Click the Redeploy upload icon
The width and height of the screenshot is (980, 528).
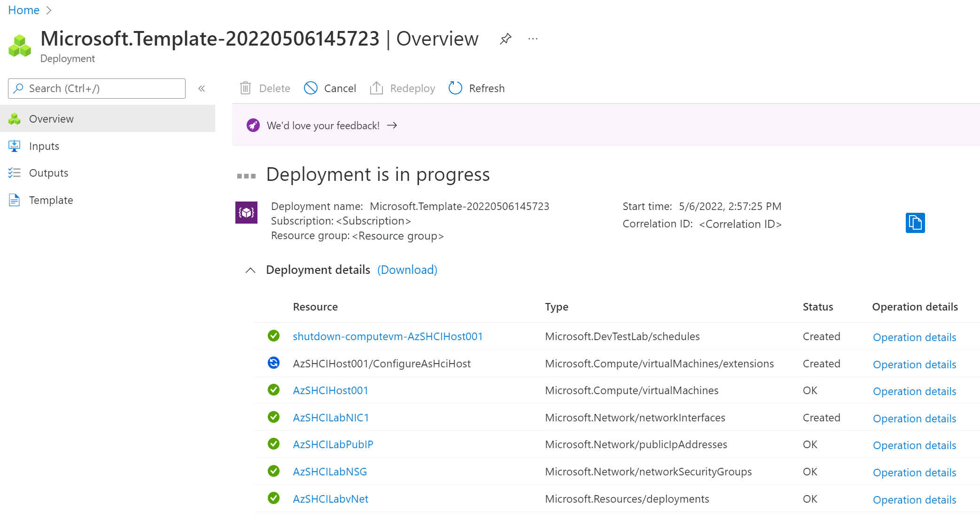376,88
